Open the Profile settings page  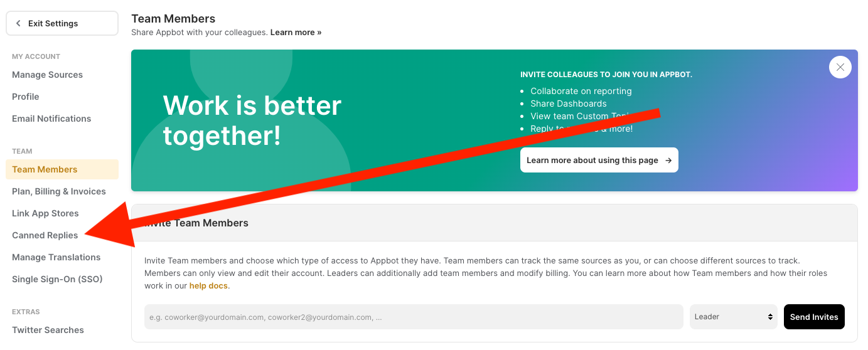tap(26, 97)
